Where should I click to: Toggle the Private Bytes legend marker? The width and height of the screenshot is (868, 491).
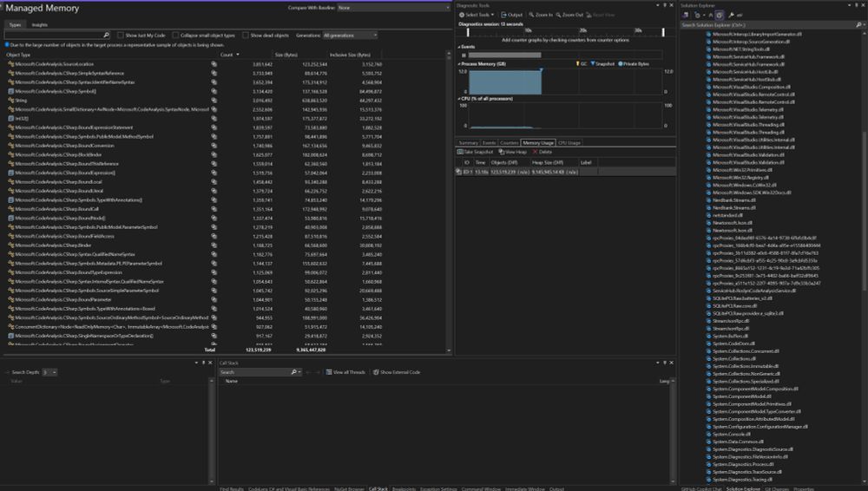[x=620, y=63]
